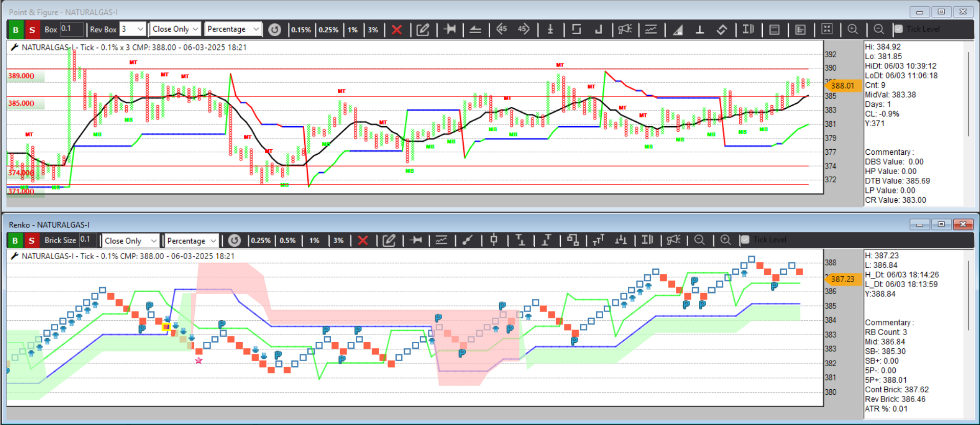Screen dimensions: 980x425
Task: Click the fit-to-screen icon in Point & Figure toolbar
Action: (827, 29)
